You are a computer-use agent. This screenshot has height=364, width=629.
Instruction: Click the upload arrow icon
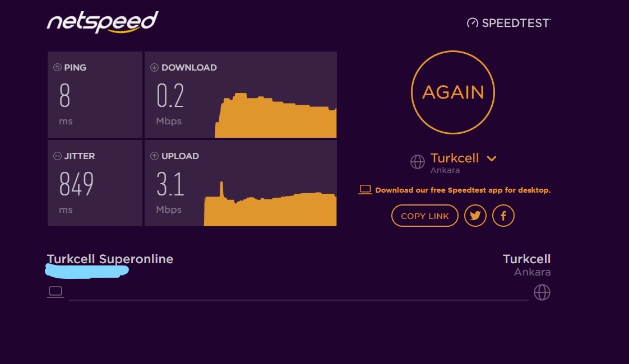point(154,156)
